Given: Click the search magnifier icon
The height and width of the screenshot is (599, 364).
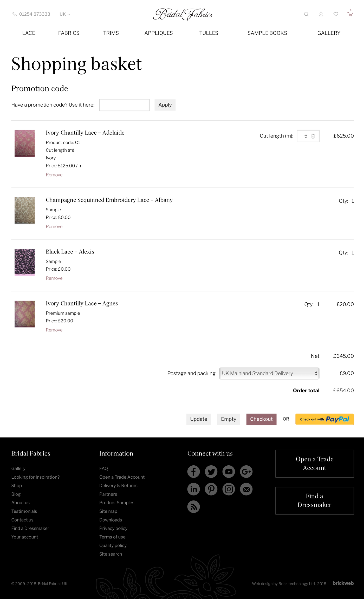Looking at the screenshot, I should 306,14.
